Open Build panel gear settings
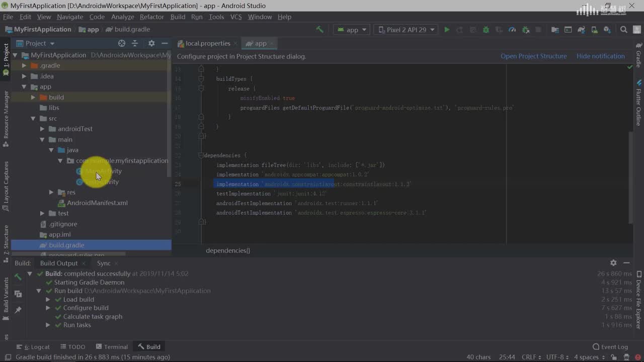 (613, 262)
